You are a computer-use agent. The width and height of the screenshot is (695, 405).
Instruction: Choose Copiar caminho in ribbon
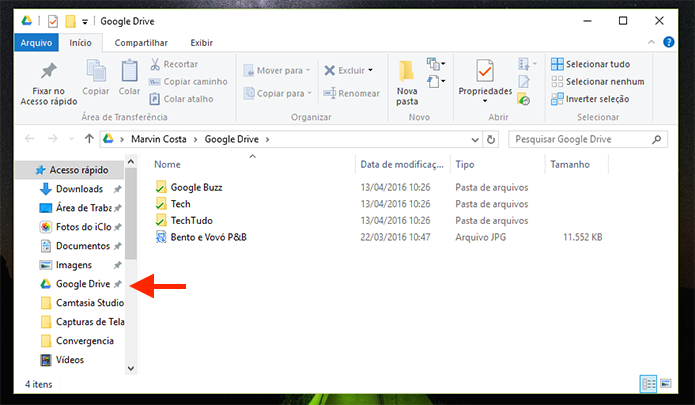(x=188, y=82)
